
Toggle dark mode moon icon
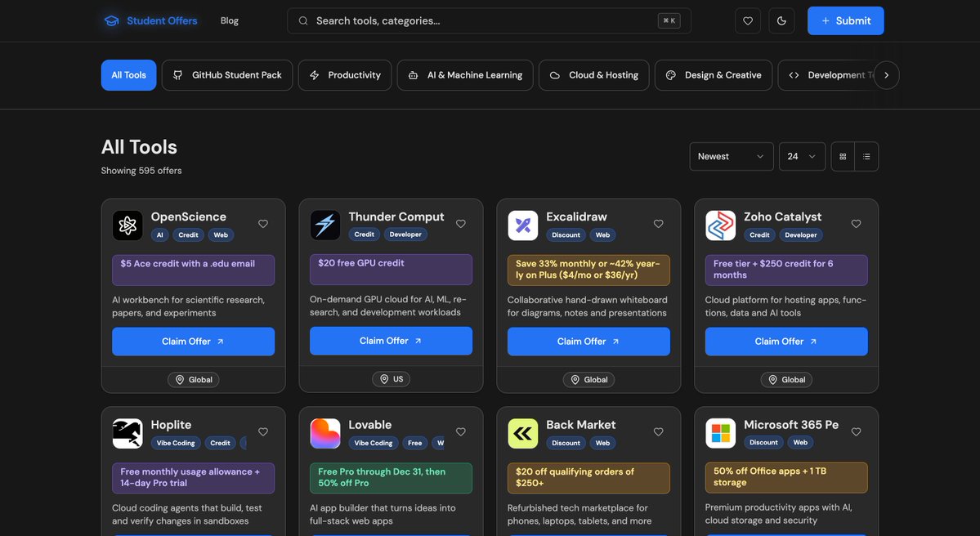781,20
